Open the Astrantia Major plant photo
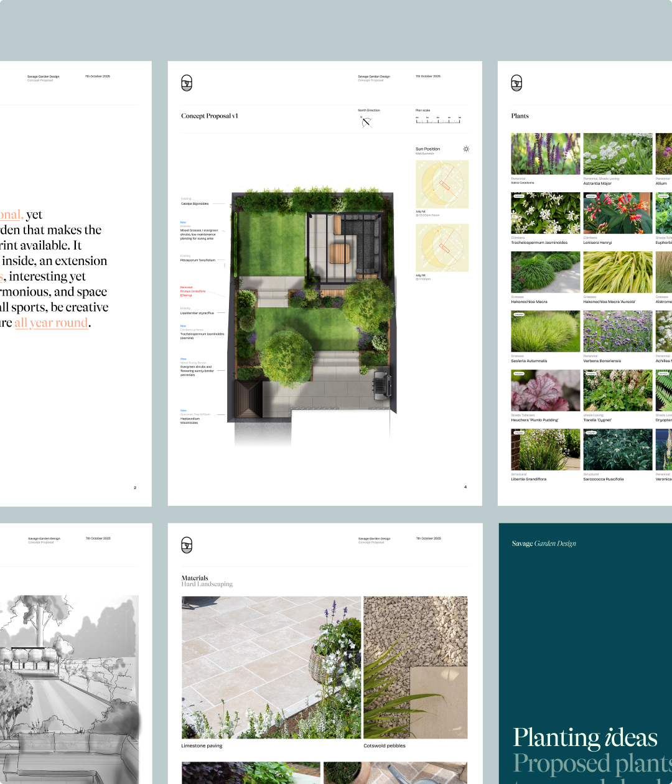The width and height of the screenshot is (672, 784). 617,154
